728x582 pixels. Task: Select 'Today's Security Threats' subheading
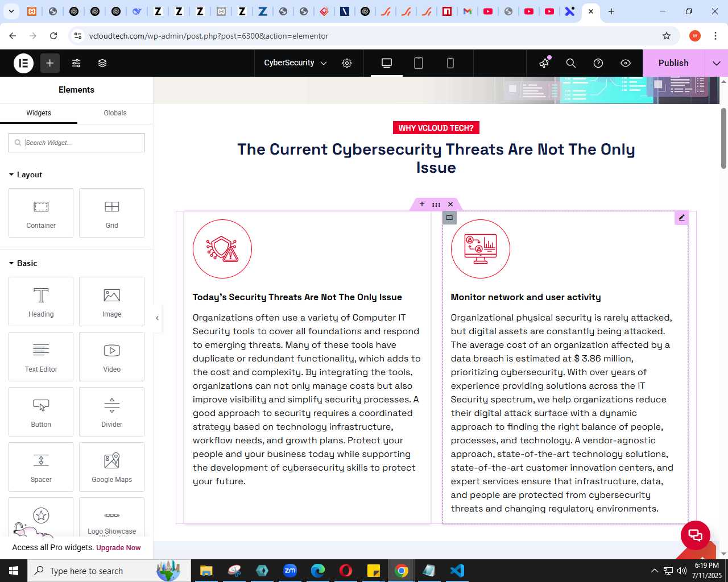[297, 297]
